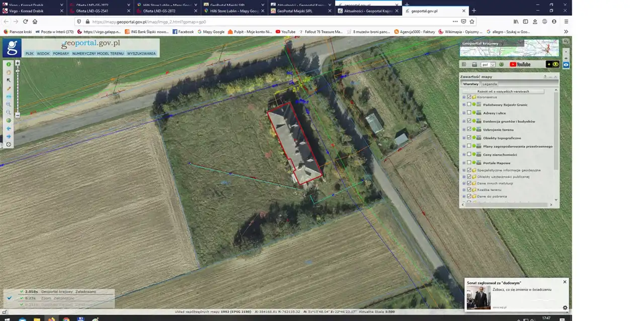This screenshot has height=321, width=644.
Task: Click the printer icon in map panel
Action: [x=474, y=64]
